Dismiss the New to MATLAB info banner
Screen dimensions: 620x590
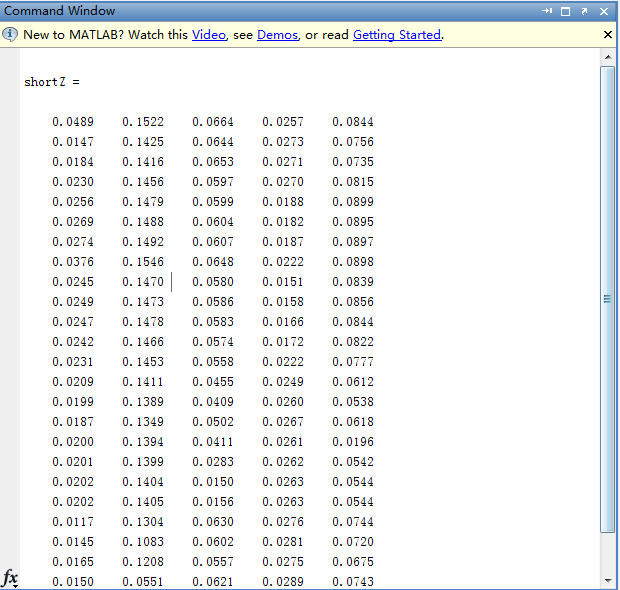608,35
